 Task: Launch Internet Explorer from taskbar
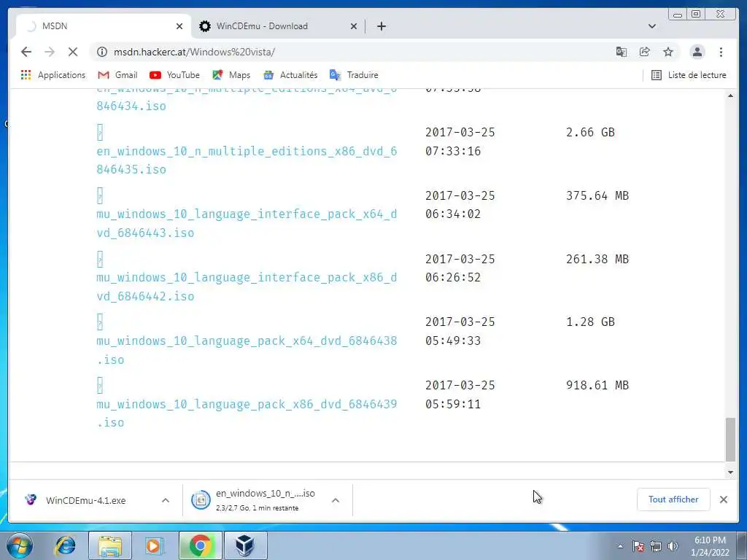click(65, 545)
